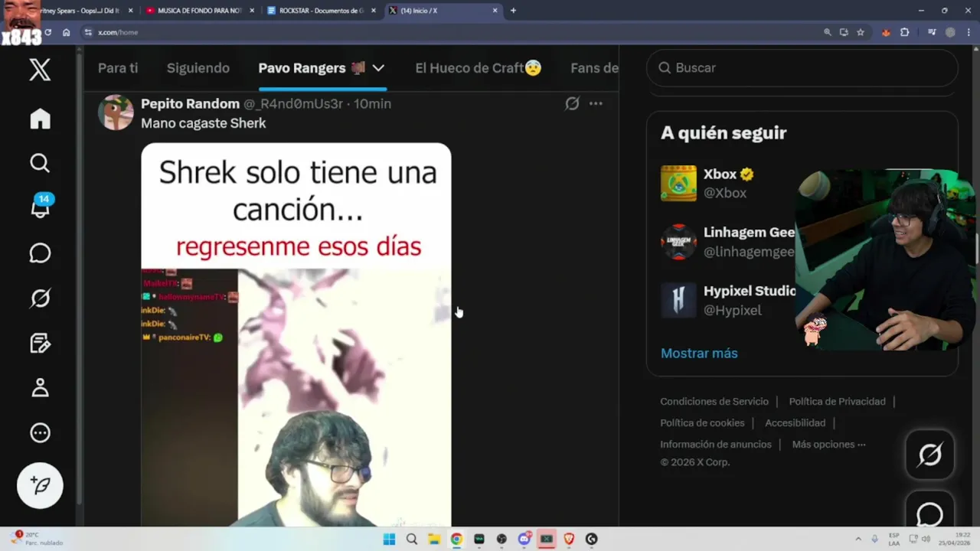Open the browser zoom magnifier icon
Screen dimensions: 980x551
pos(827,32)
